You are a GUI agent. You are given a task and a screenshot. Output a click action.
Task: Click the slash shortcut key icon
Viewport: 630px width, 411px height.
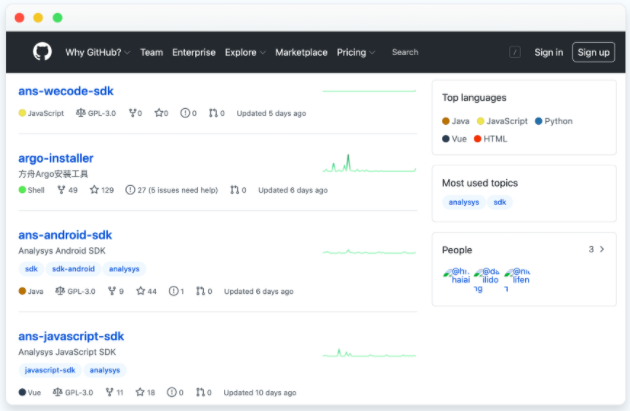tap(515, 52)
